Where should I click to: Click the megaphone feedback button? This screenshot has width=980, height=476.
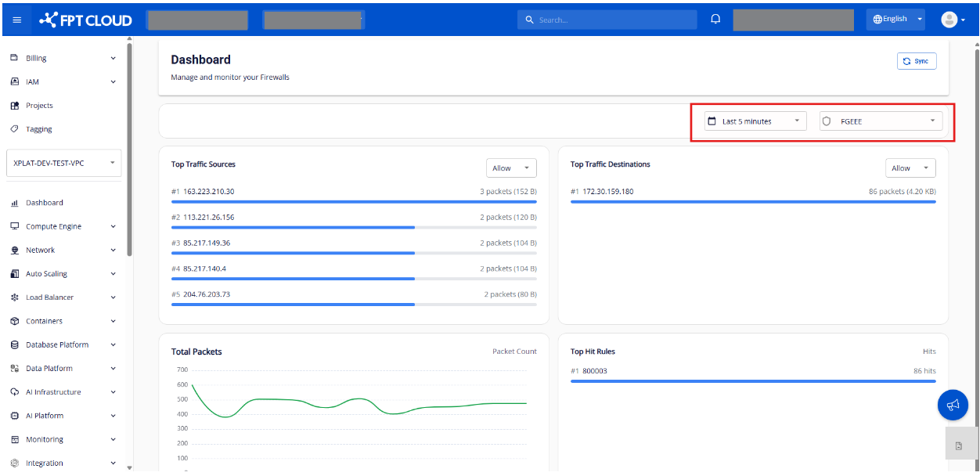pyautogui.click(x=953, y=405)
